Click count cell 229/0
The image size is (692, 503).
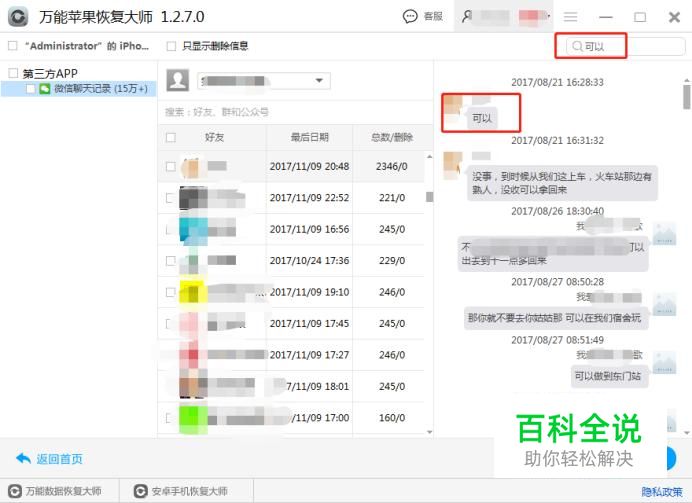click(x=392, y=260)
